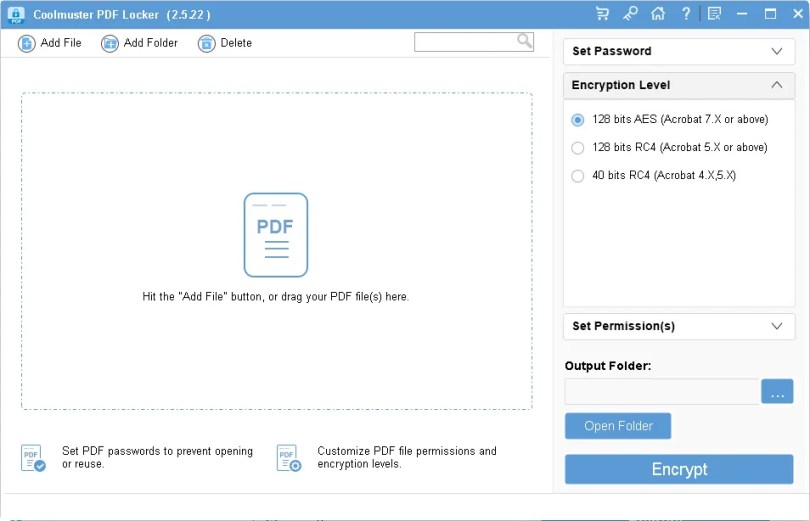Image resolution: width=810 pixels, height=521 pixels.
Task: Click the Add Folder icon
Action: (x=110, y=43)
